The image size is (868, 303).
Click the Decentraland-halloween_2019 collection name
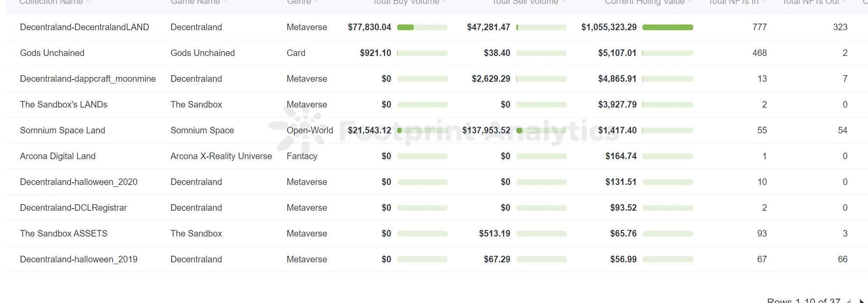pyautogui.click(x=79, y=259)
